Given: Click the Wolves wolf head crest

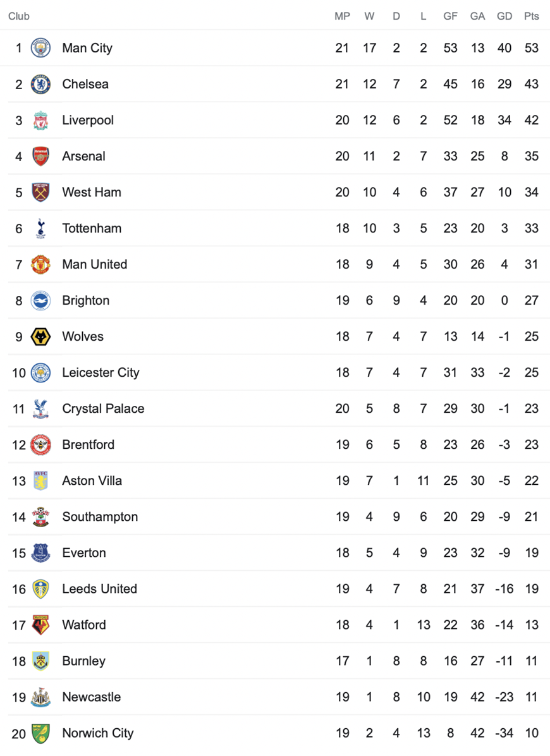Looking at the screenshot, I should coord(40,336).
